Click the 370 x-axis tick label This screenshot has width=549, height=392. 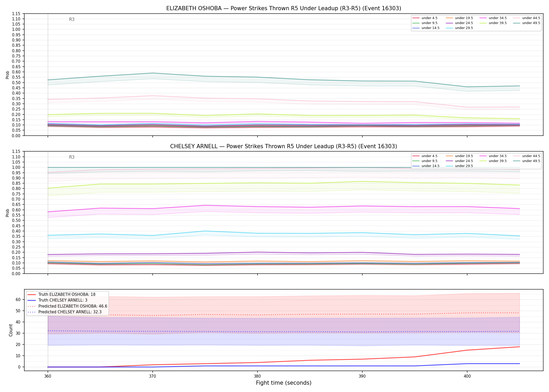[152, 376]
